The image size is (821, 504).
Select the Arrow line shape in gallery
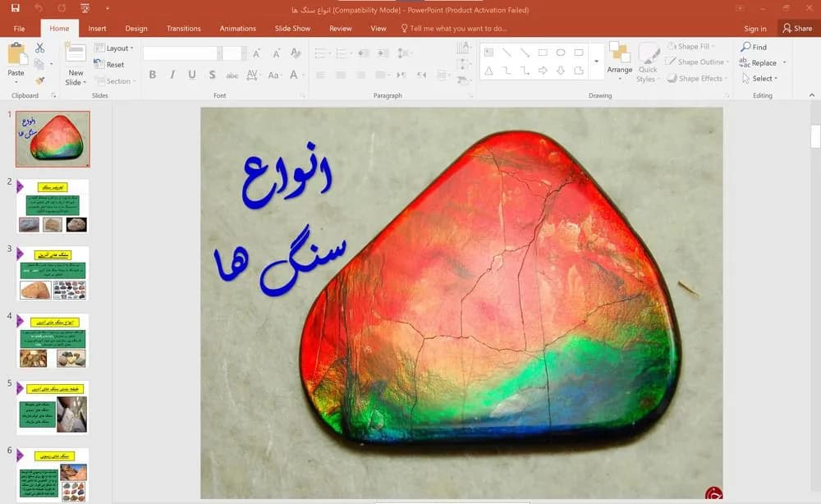tap(525, 53)
